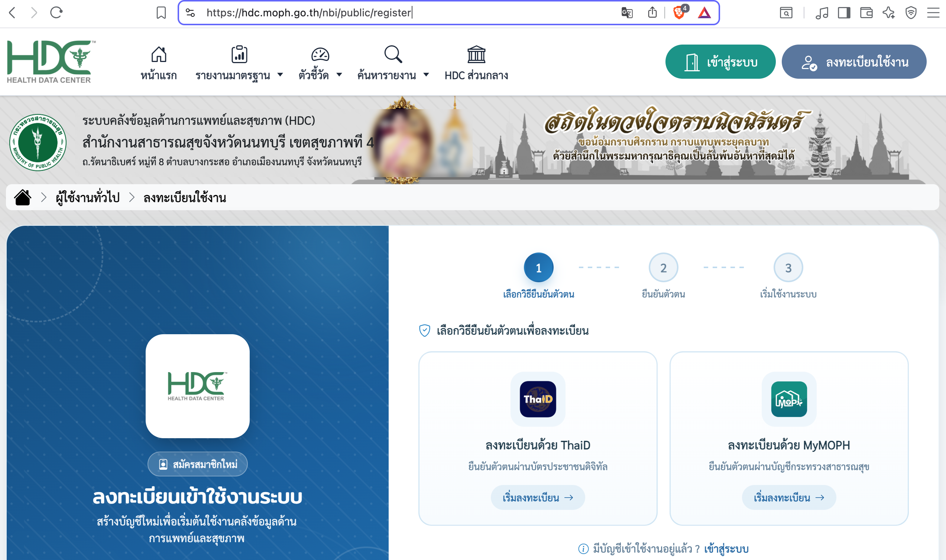Expand ตัวชี้วัด dropdown menu
This screenshot has width=946, height=560.
[x=320, y=64]
